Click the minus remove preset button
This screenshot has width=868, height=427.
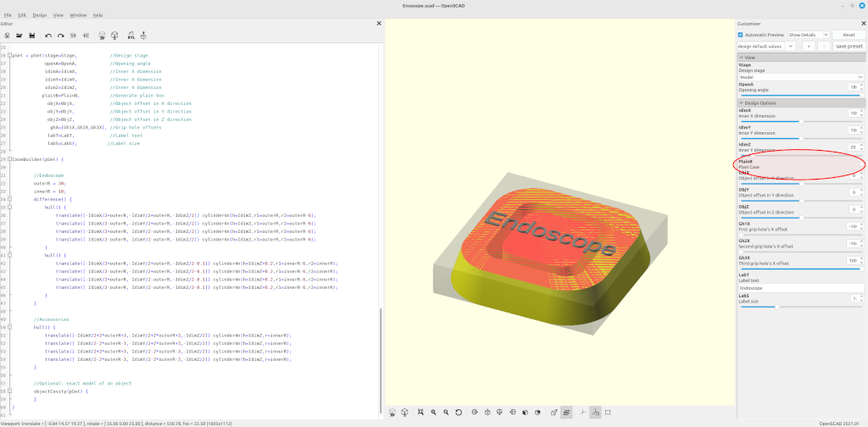point(824,47)
